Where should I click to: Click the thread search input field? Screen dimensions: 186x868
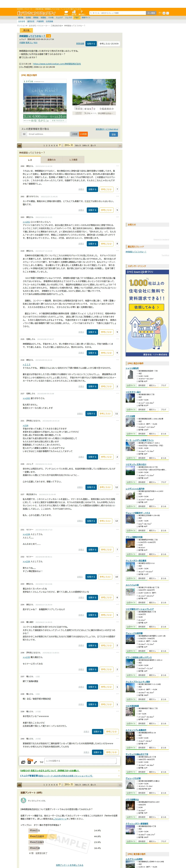coord(117,13)
